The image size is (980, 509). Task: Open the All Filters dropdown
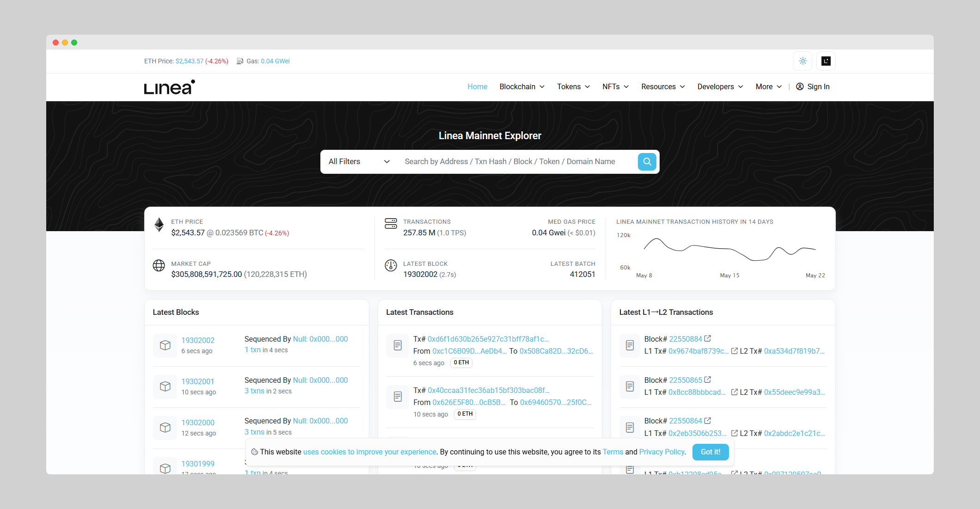359,162
